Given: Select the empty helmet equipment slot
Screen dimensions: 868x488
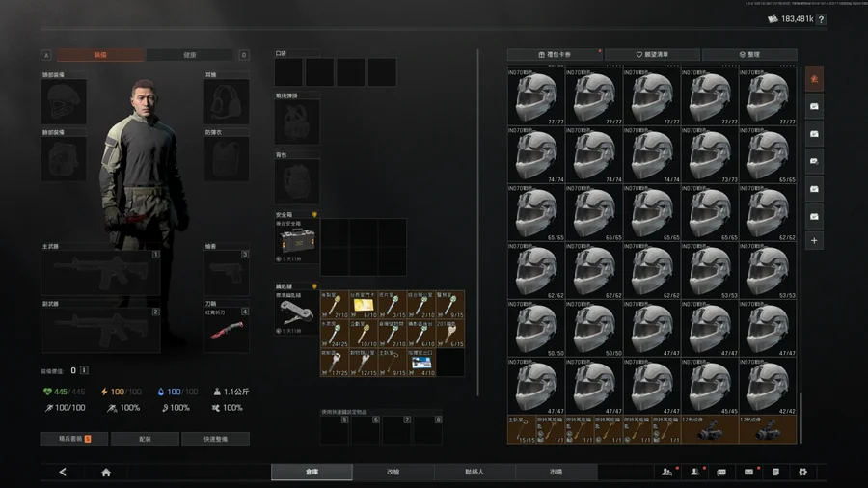Looking at the screenshot, I should coord(64,102).
